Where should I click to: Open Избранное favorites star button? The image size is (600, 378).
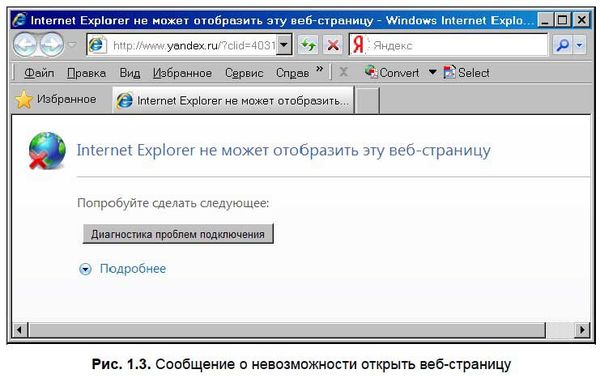point(56,99)
